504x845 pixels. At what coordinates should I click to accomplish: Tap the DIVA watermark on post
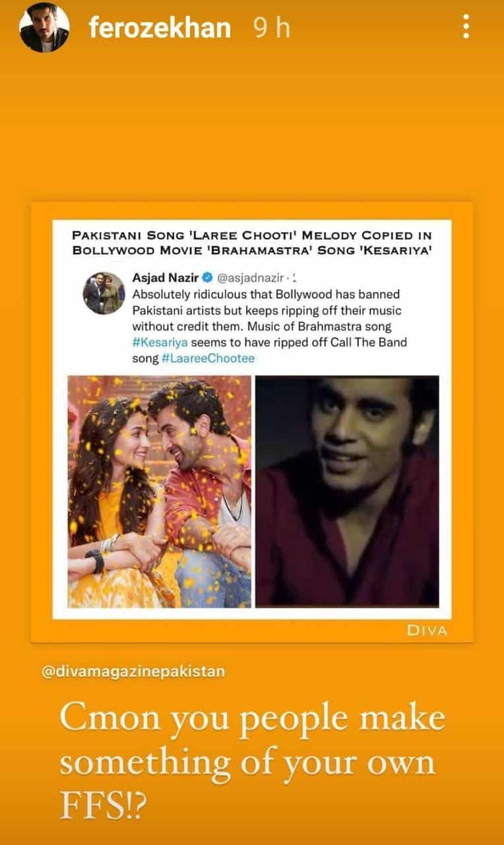click(426, 630)
